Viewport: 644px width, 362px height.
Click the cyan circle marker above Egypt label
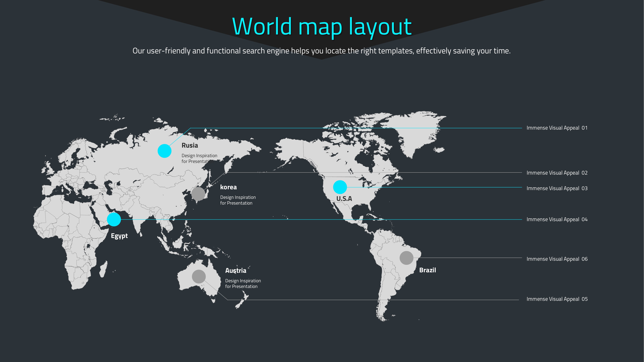click(114, 220)
